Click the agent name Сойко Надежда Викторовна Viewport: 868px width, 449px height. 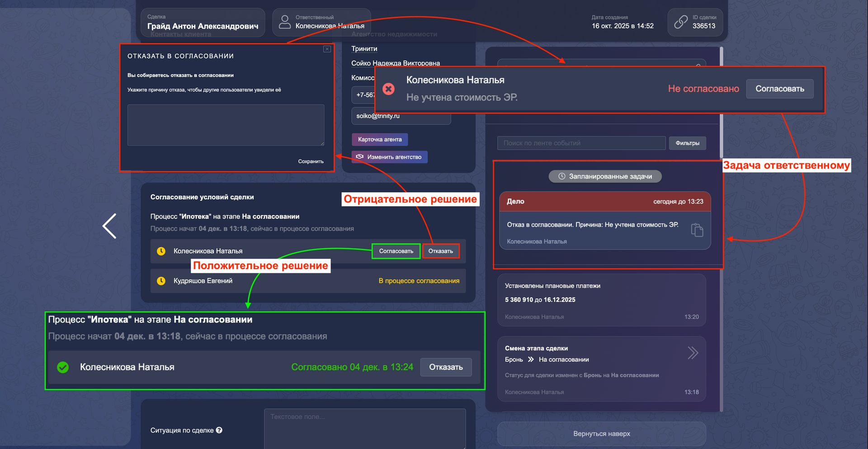pos(396,63)
